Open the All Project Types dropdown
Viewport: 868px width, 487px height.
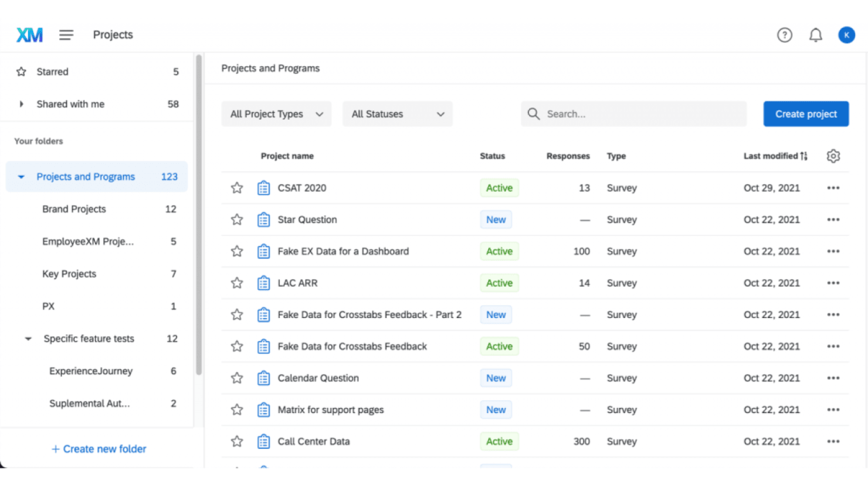(x=276, y=113)
